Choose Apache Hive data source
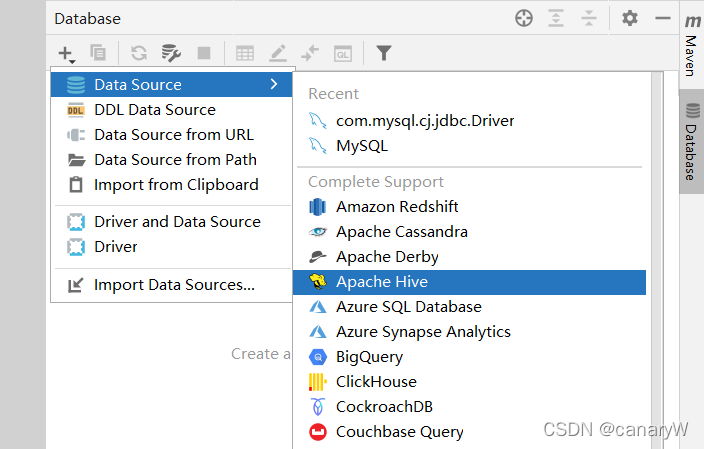The height and width of the screenshot is (449, 704). [x=469, y=282]
